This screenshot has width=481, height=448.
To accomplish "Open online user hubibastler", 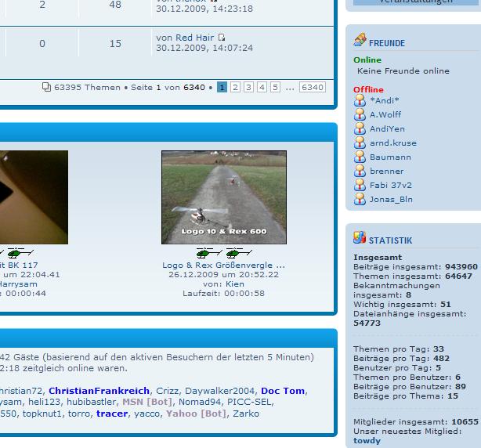I will coord(91,402).
